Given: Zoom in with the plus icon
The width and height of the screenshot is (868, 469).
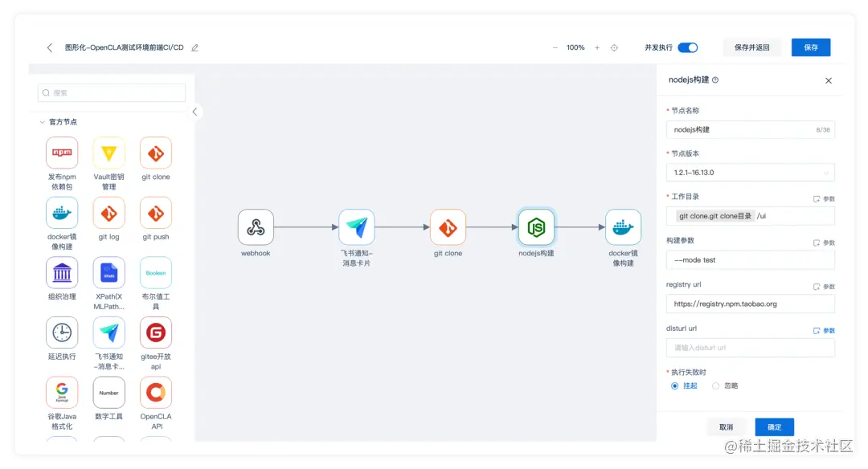Looking at the screenshot, I should tap(596, 47).
